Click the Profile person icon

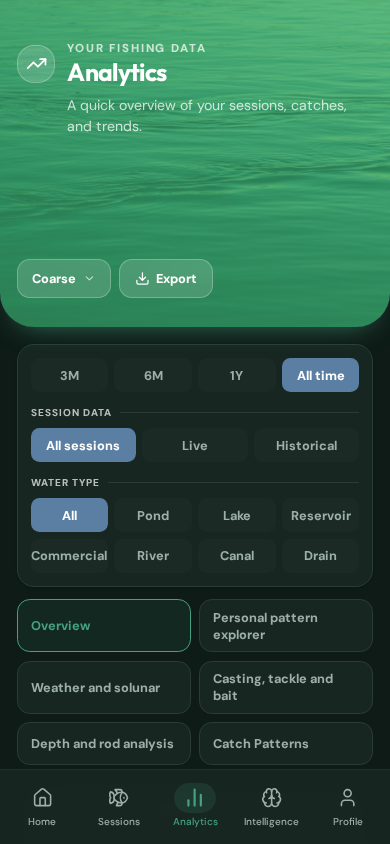[348, 797]
